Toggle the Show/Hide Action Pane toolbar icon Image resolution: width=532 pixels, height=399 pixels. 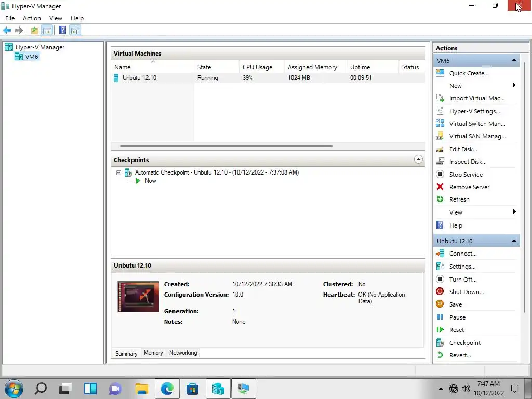(75, 31)
